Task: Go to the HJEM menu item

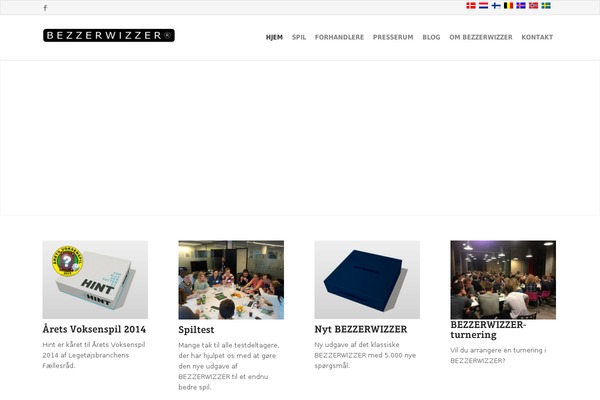Action: click(x=274, y=37)
